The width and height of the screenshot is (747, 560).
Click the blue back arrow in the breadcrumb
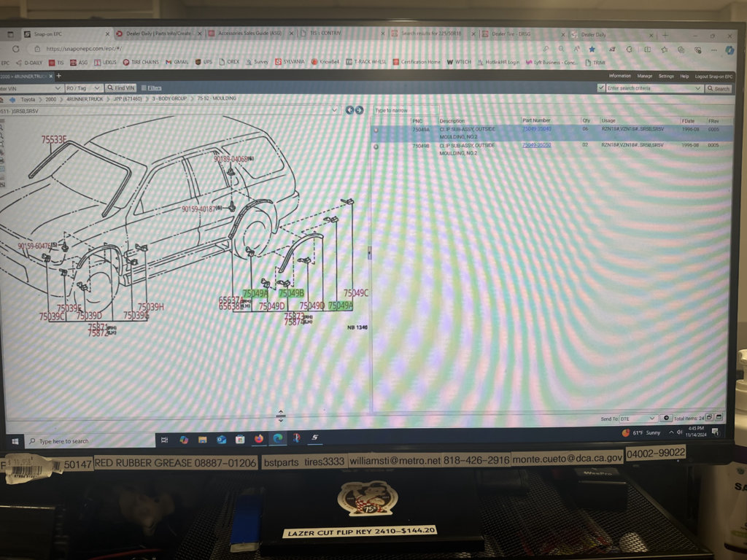(x=12, y=99)
